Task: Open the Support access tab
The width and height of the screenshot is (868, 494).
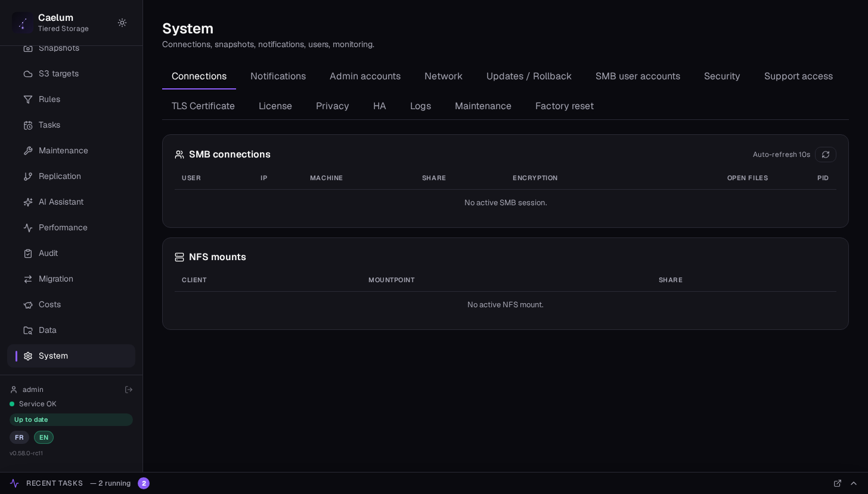Action: pos(798,76)
